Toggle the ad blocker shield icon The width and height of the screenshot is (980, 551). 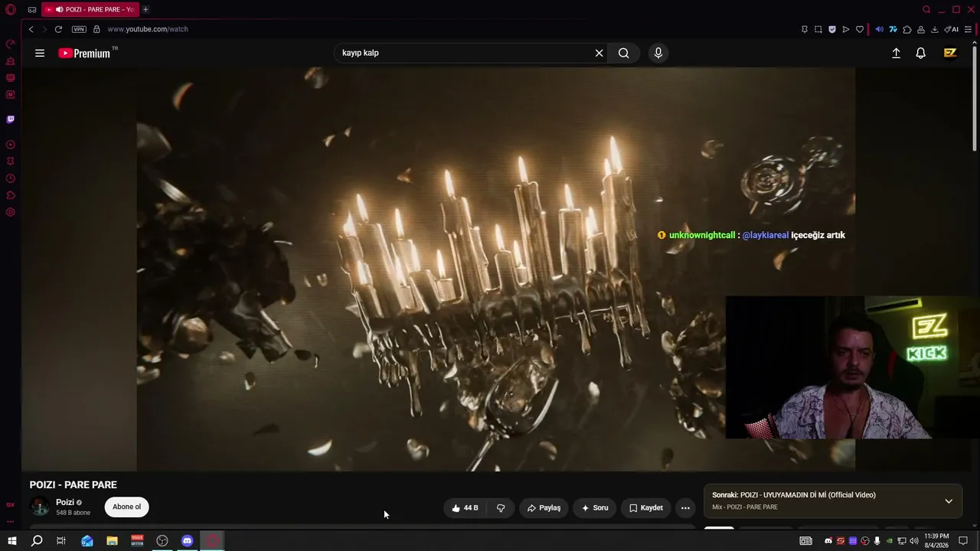coord(832,29)
